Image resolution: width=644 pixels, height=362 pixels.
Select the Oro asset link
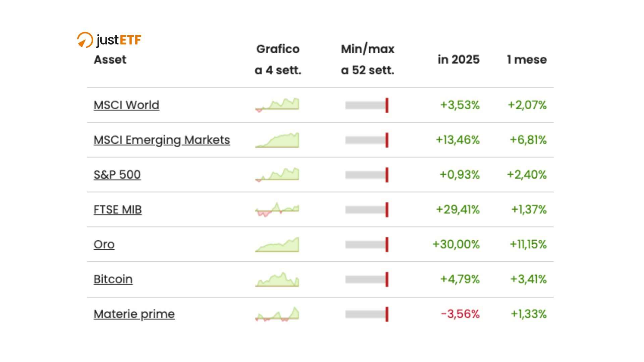click(104, 245)
